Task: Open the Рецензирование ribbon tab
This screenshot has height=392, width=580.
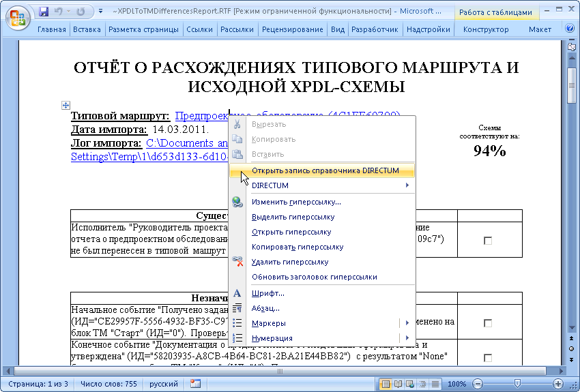Action: [x=293, y=29]
